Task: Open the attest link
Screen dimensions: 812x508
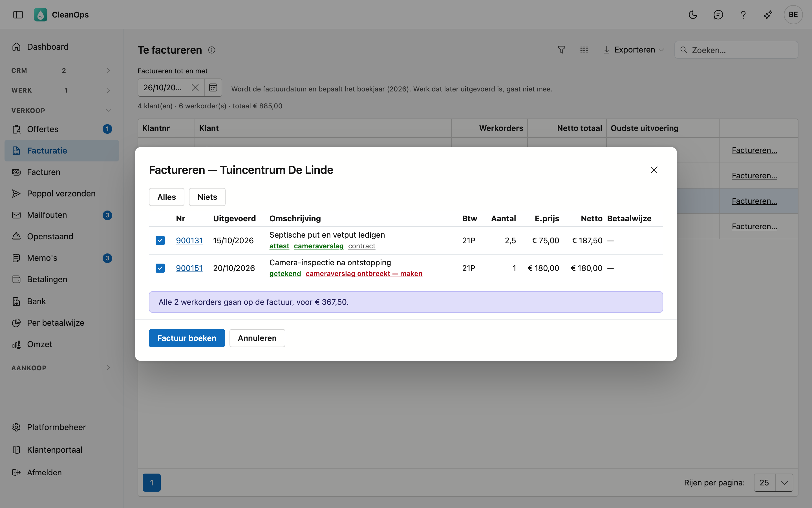Action: 279,246
